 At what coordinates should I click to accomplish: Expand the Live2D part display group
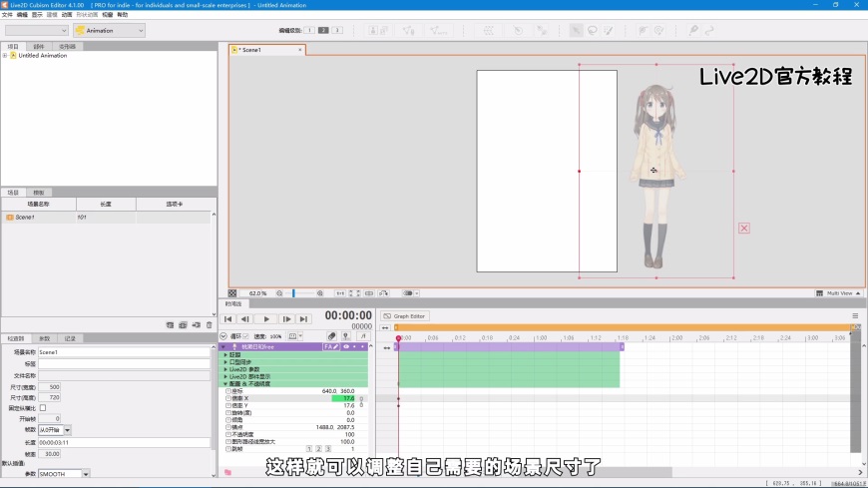tap(225, 376)
